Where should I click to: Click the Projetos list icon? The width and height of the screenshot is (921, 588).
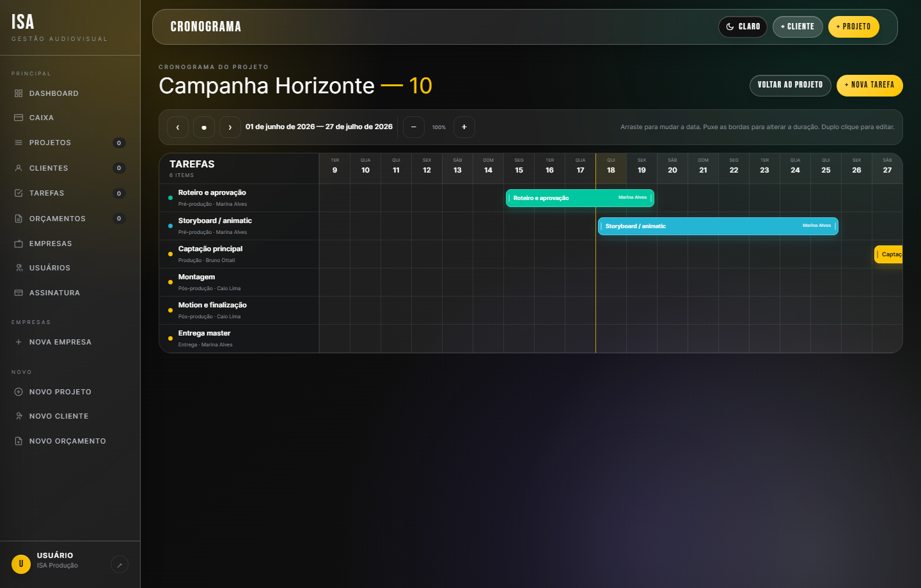pyautogui.click(x=19, y=143)
